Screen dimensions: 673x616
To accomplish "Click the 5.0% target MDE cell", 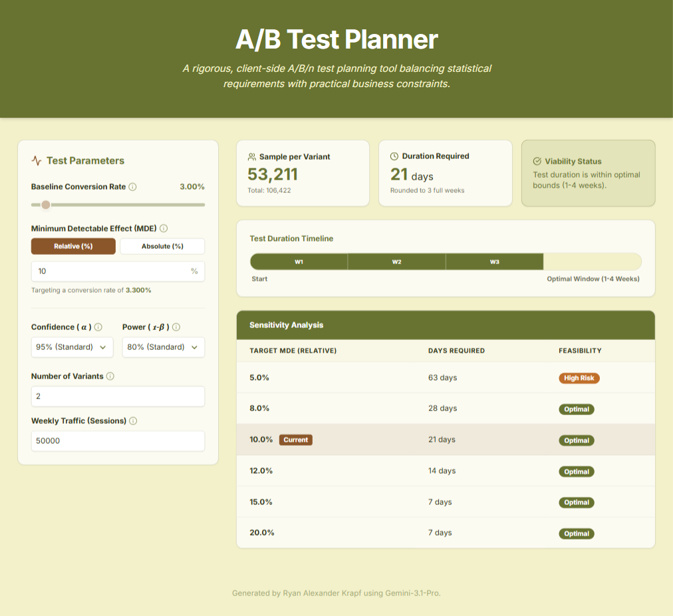I will tap(259, 378).
